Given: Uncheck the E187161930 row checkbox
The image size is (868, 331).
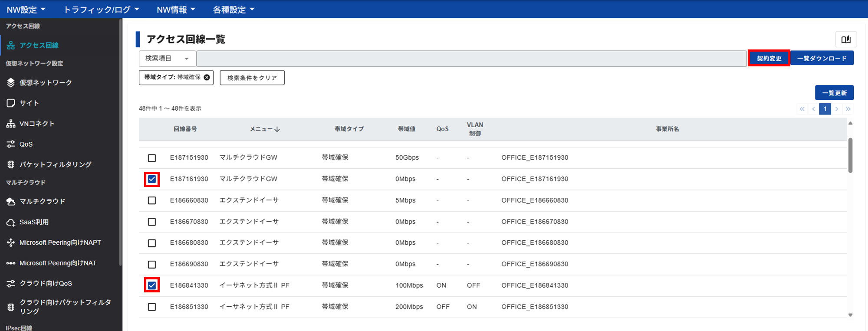Looking at the screenshot, I should pos(152,179).
